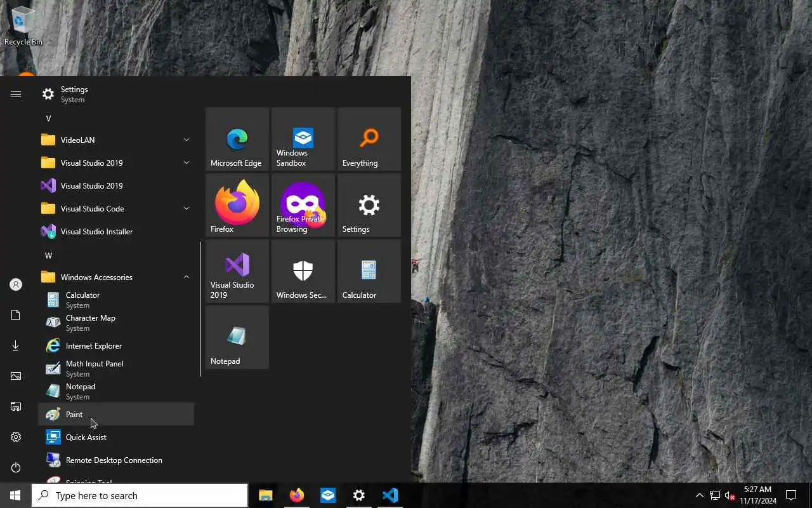Open Microsoft Edge tile

pos(237,139)
